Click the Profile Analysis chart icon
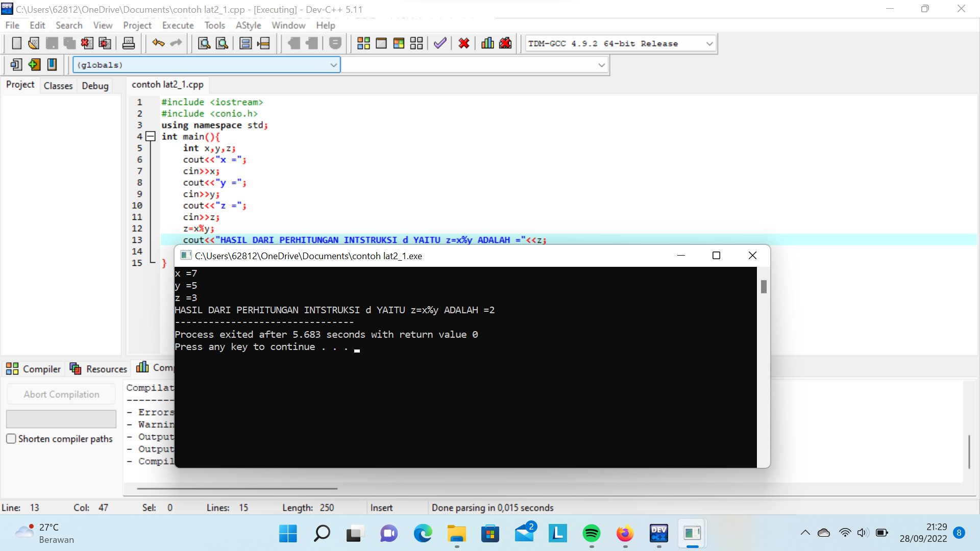 point(487,43)
